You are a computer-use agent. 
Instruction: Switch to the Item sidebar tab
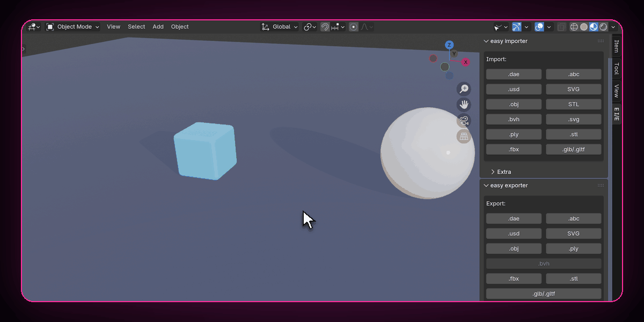[617, 46]
